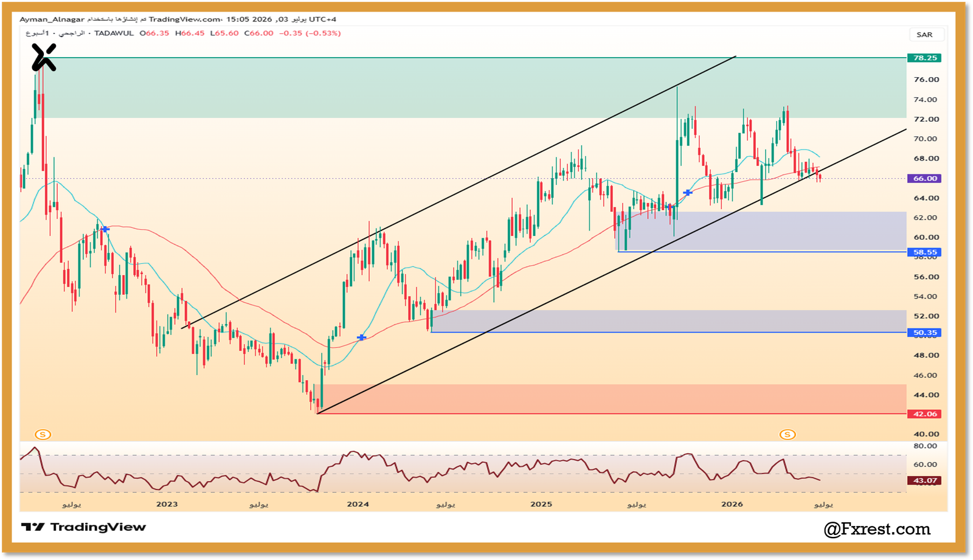
Task: Click the symbol name الراجحي in the header
Action: point(72,33)
